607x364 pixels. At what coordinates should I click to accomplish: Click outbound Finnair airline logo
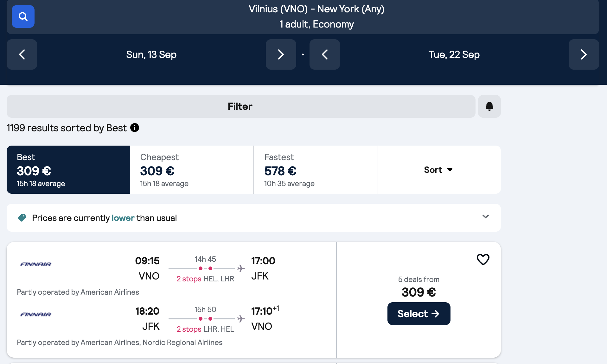(x=36, y=264)
